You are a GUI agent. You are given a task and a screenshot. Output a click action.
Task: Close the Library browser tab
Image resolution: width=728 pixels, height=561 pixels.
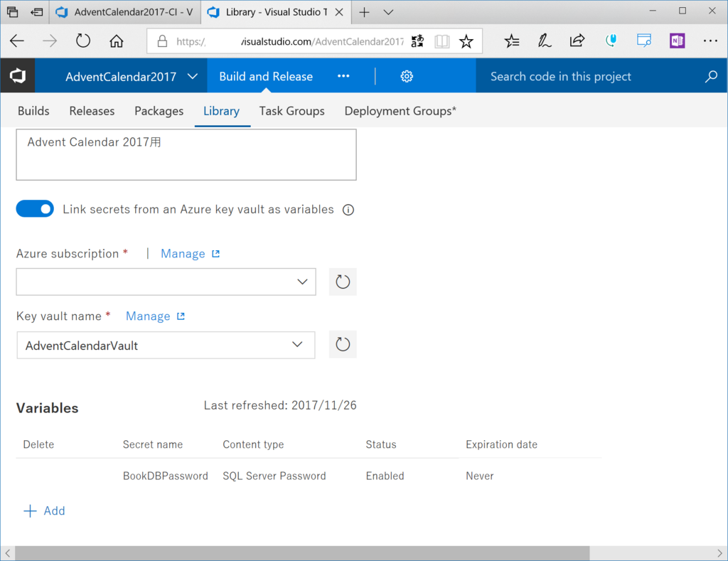[339, 12]
